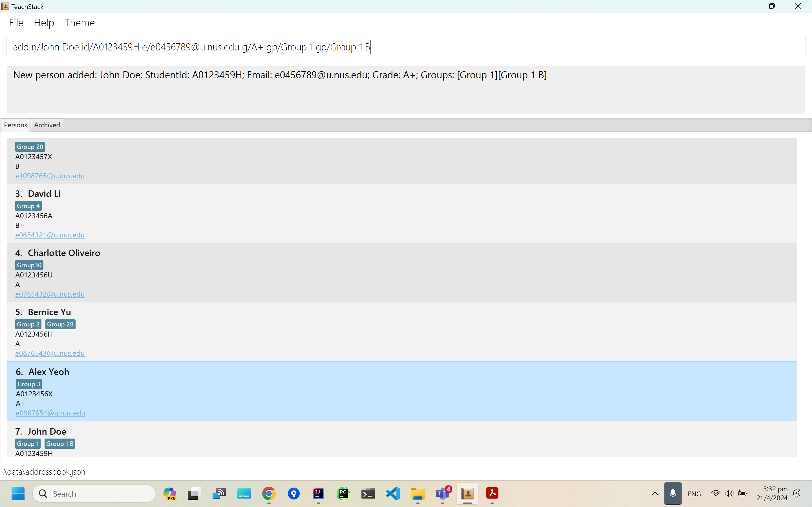Open File Explorer from the taskbar
Screen dimensions: 812x507
point(418,493)
